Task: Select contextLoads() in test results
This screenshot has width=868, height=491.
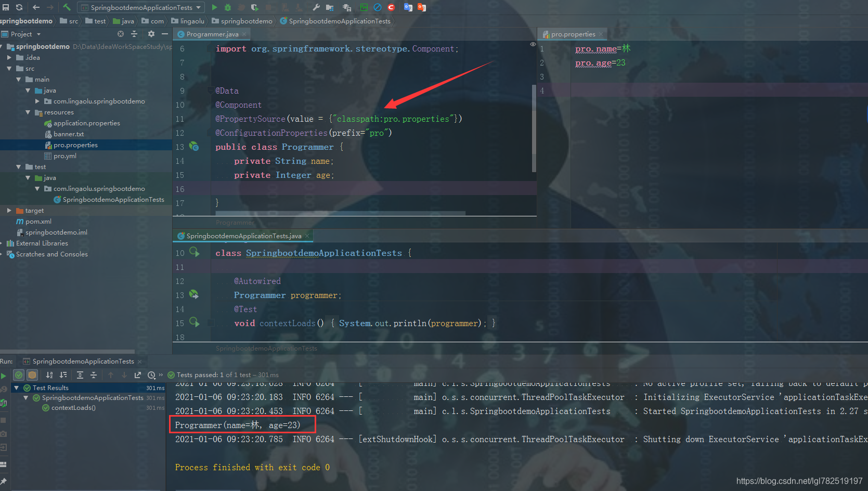Action: click(73, 407)
